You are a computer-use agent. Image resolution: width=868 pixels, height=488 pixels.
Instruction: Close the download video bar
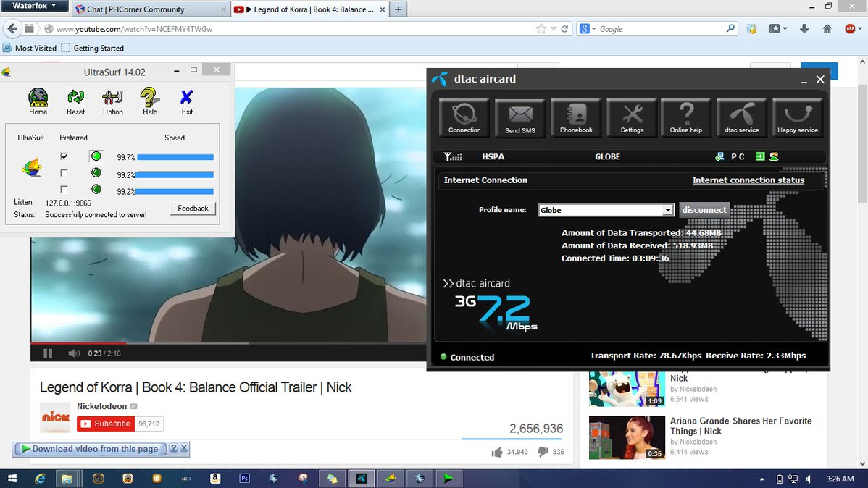click(x=184, y=448)
